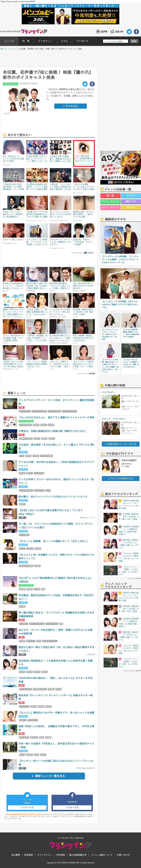Go to TOP in the breadcrumb
Image resolution: width=141 pixels, height=868 pixels.
point(2,49)
